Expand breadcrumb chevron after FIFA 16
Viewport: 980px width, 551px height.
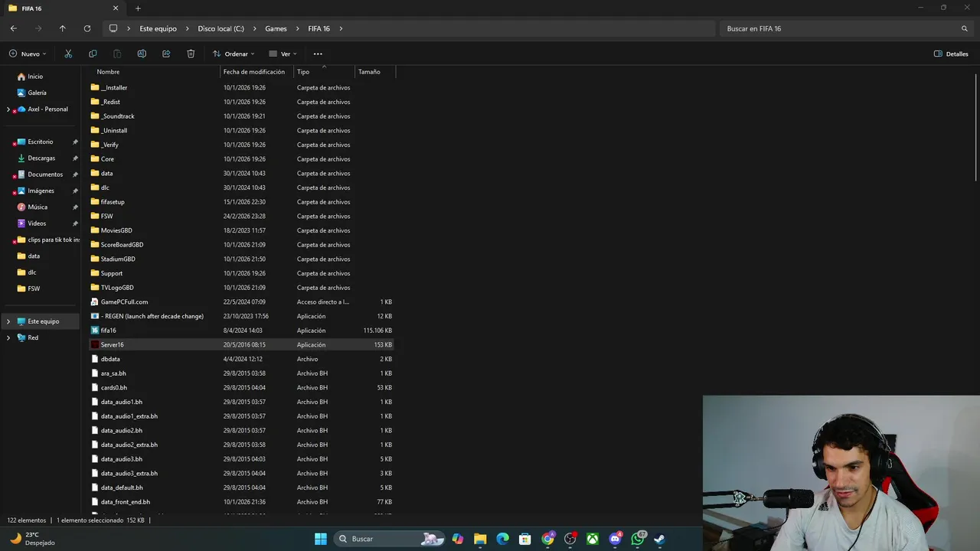[341, 28]
